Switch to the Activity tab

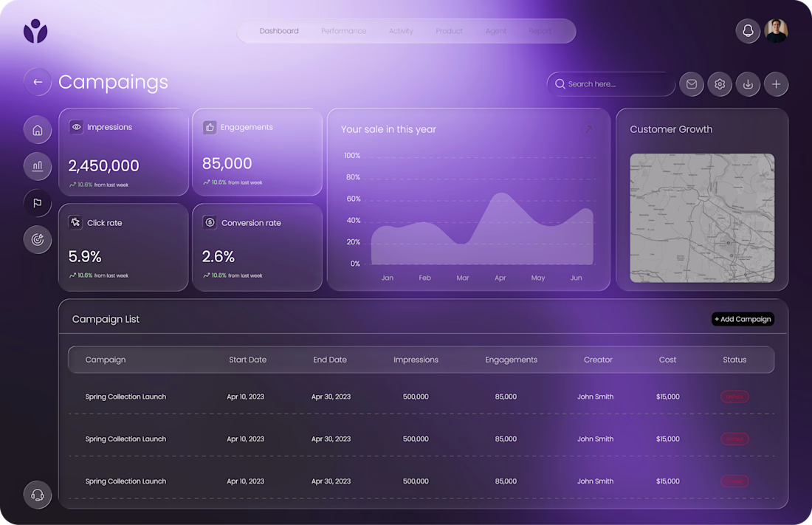(x=401, y=31)
